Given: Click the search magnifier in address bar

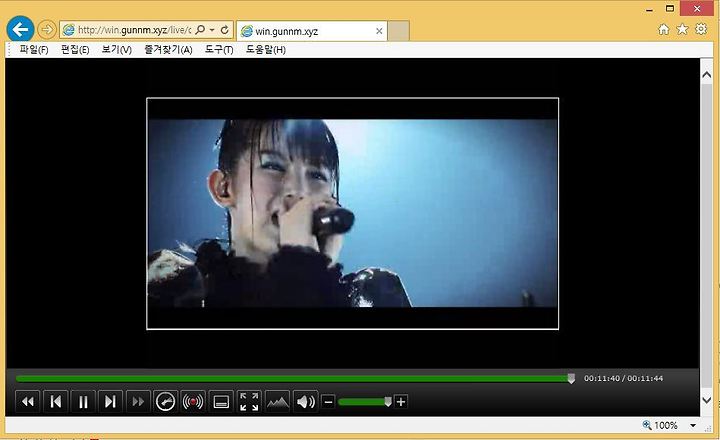Looking at the screenshot, I should pos(200,30).
